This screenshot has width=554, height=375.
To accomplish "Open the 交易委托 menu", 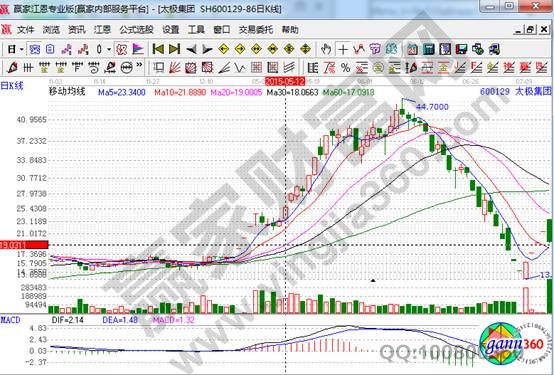I will click(256, 30).
